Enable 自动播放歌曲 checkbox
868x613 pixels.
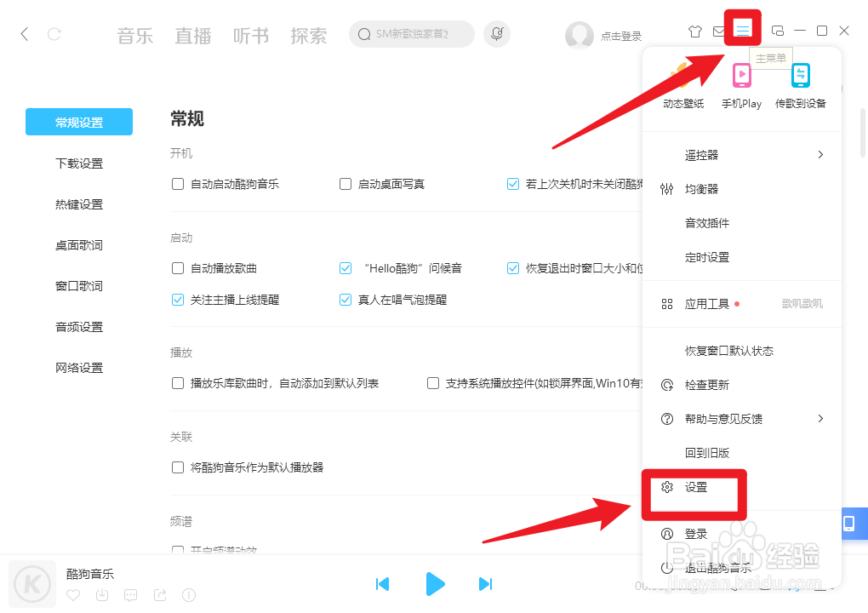click(x=178, y=268)
